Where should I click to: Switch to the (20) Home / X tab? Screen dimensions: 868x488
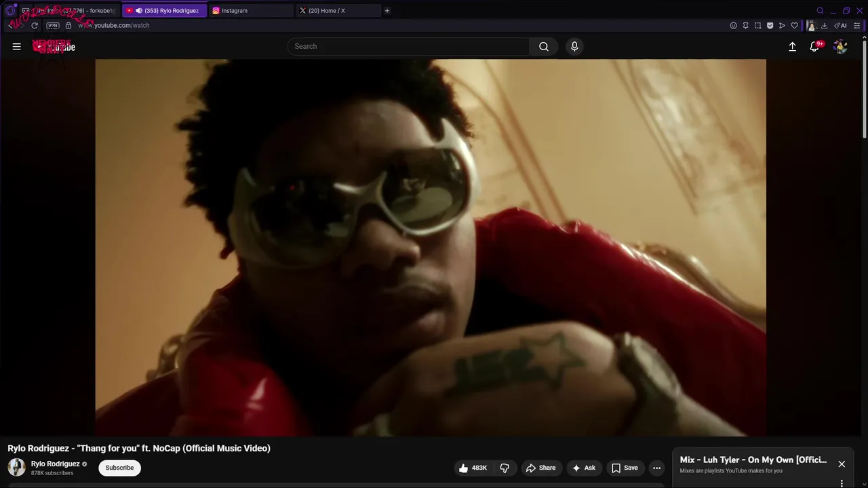tap(338, 11)
